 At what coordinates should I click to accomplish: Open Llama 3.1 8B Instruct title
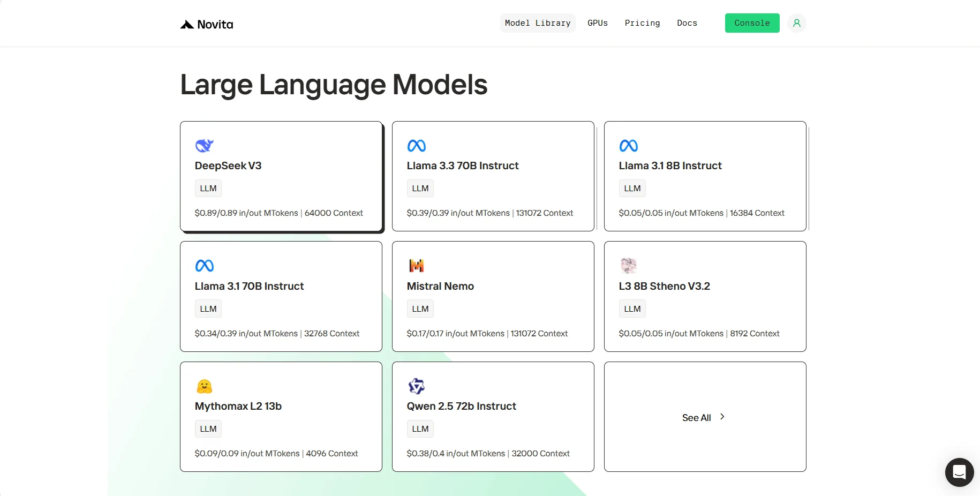670,166
